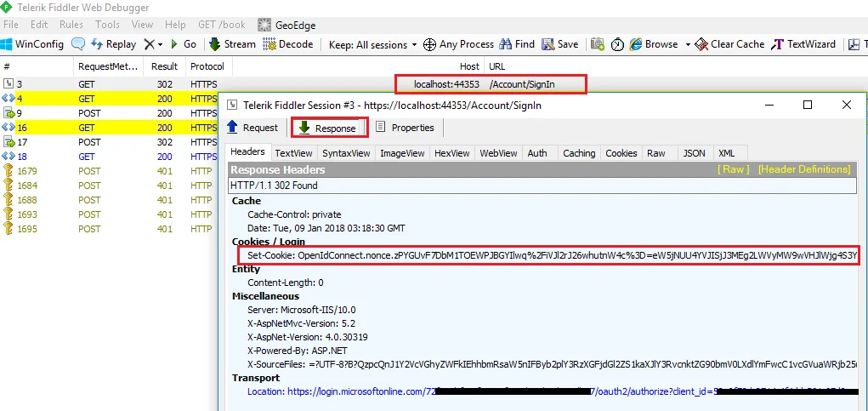Click the Find binoculars button
The width and height of the screenshot is (868, 411).
pos(517,44)
